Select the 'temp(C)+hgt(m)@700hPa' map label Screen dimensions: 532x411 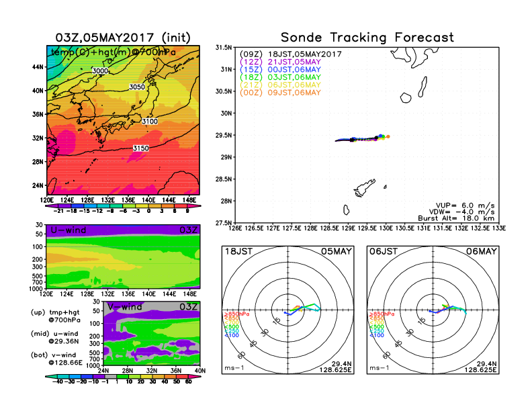(114, 52)
